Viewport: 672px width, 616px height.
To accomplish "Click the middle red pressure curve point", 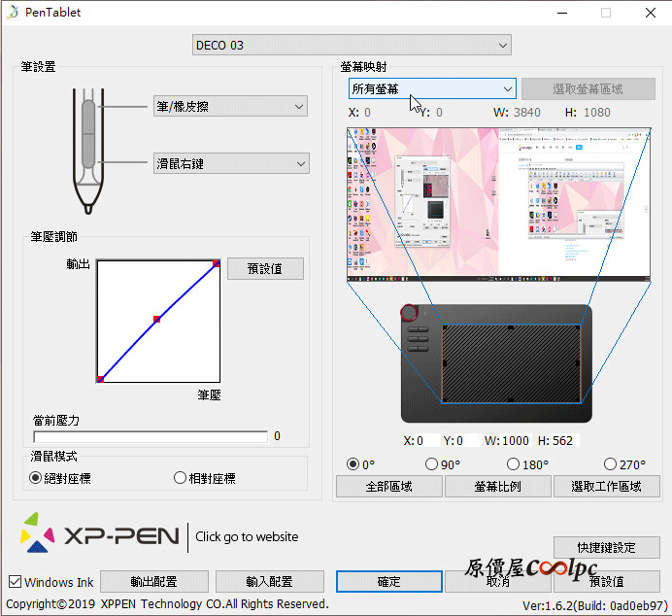I will click(x=157, y=319).
